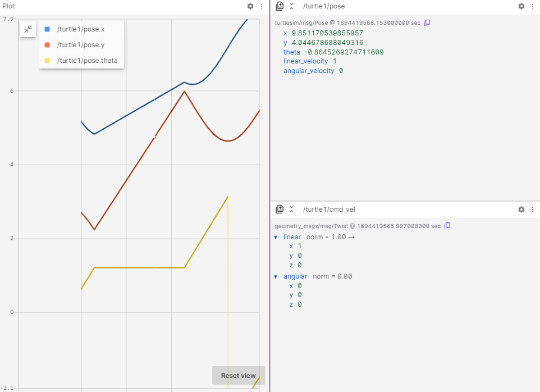The height and width of the screenshot is (392, 540).
Task: Collapse the angular field in cmd_vel
Action: (x=276, y=276)
